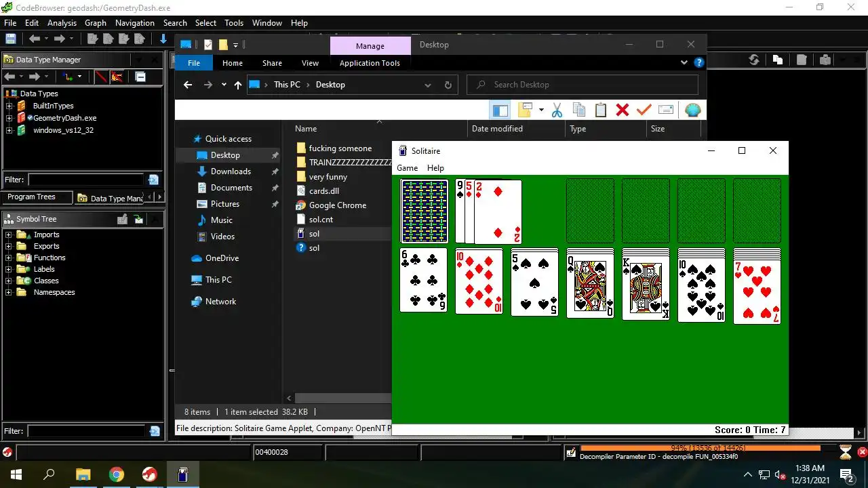
Task: Click Symbol Tree green arrow navigation icon
Action: pyautogui.click(x=139, y=219)
